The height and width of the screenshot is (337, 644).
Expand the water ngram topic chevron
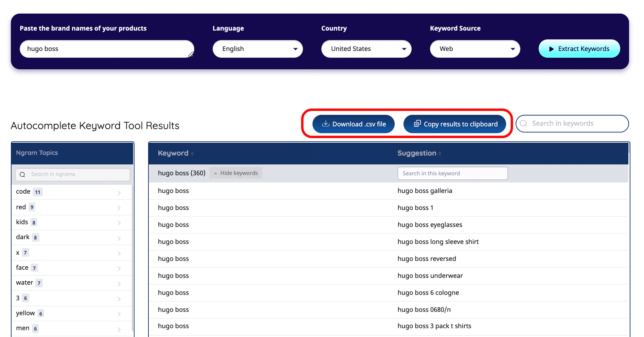coord(119,284)
